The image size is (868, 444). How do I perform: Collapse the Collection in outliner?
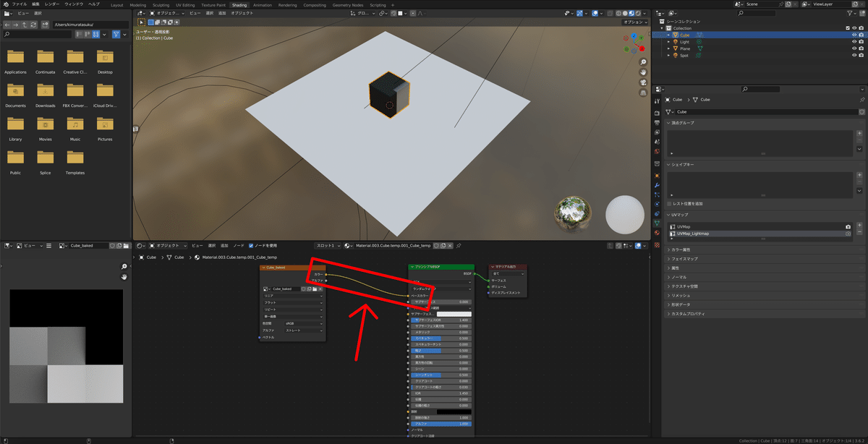click(x=662, y=28)
